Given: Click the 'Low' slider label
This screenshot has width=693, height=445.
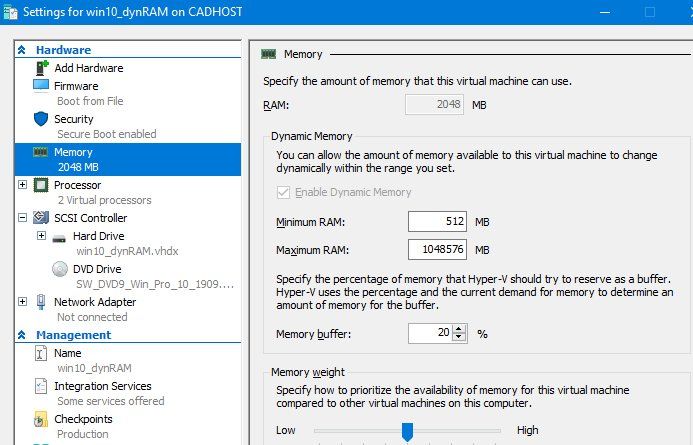Looking at the screenshot, I should pyautogui.click(x=286, y=430).
